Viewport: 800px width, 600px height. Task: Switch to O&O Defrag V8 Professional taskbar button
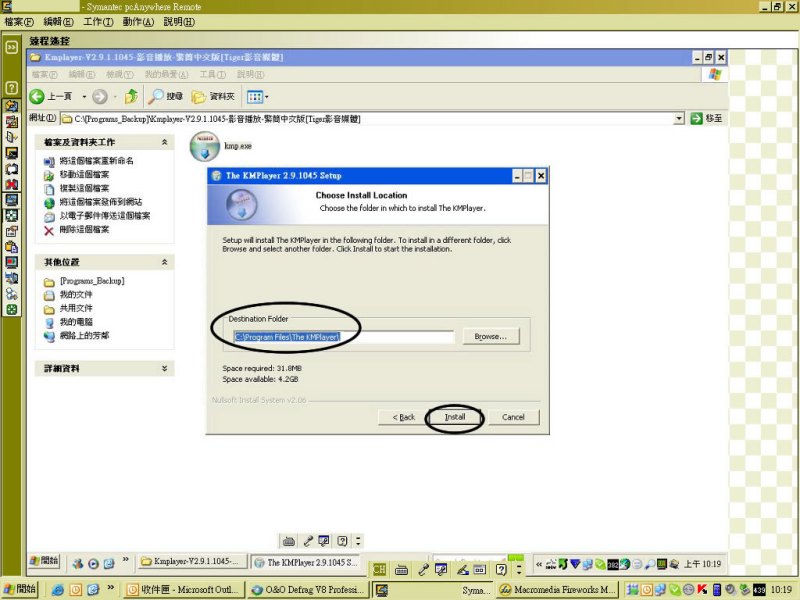coord(308,590)
